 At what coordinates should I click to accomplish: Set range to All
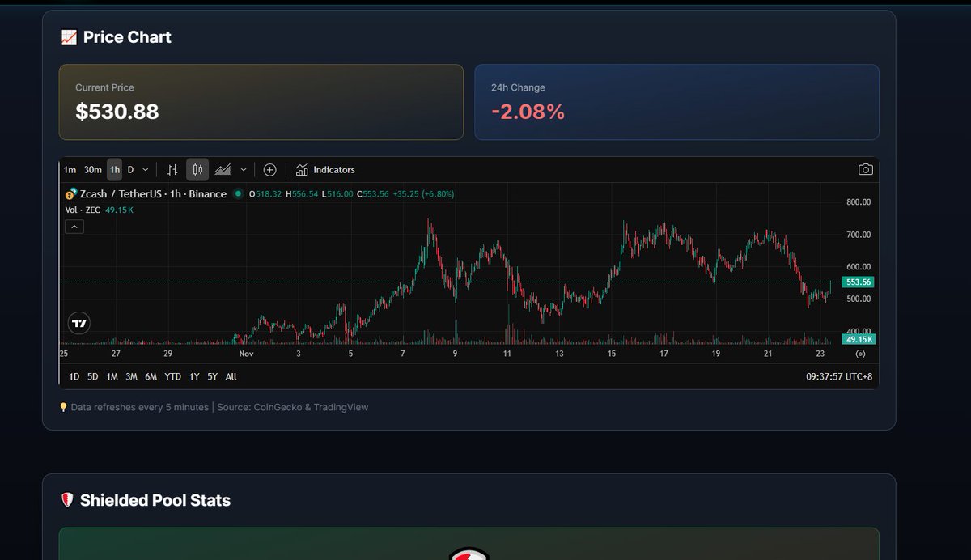[x=231, y=376]
